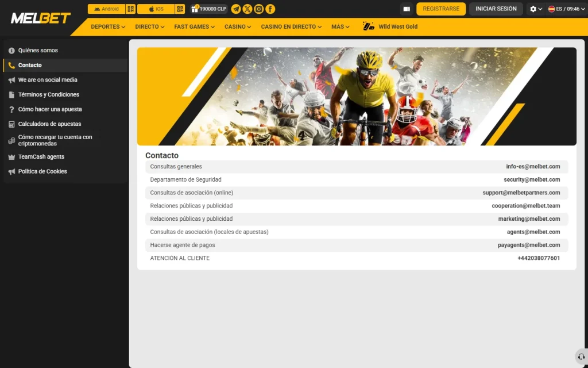Open the headset support chat icon
Image resolution: width=588 pixels, height=368 pixels.
coord(581,356)
